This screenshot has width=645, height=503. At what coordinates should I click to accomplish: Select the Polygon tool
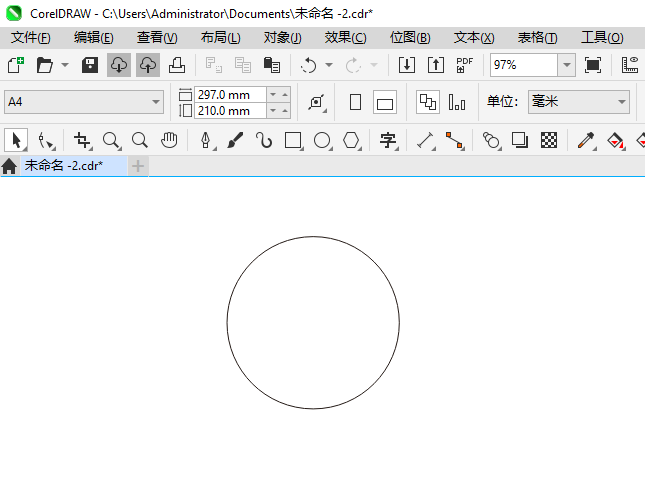coord(352,140)
